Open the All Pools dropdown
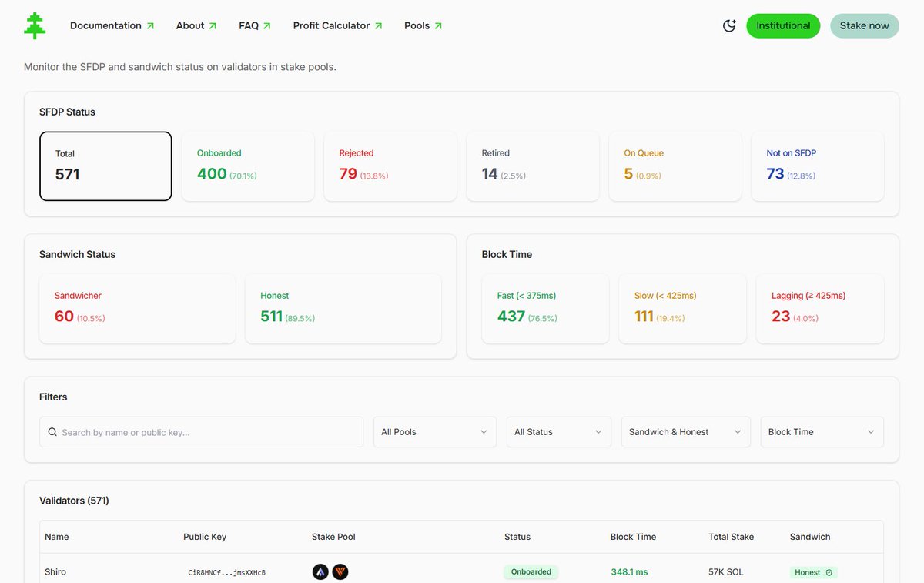This screenshot has height=583, width=924. coord(435,432)
